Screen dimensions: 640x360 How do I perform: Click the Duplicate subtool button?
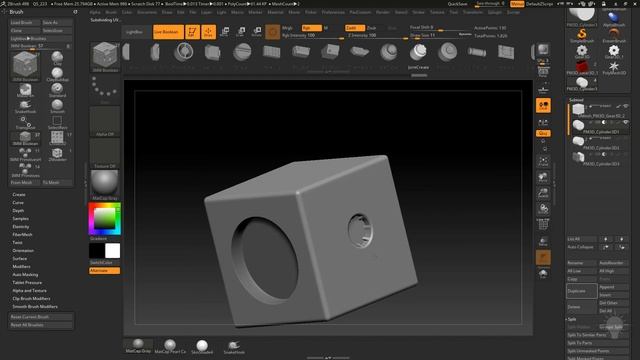point(582,291)
